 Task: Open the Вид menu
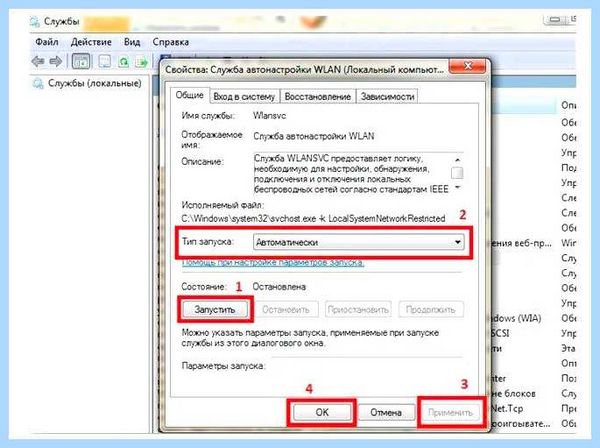[x=132, y=42]
